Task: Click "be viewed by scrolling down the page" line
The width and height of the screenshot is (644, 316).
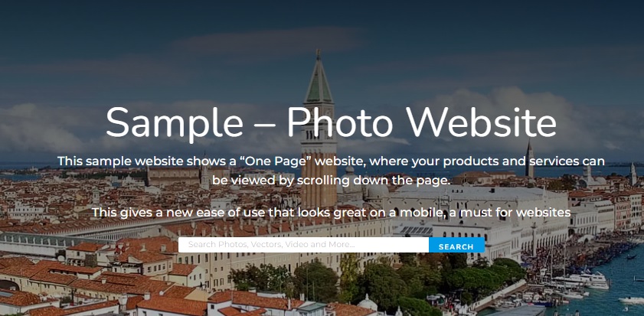Action: tap(331, 181)
